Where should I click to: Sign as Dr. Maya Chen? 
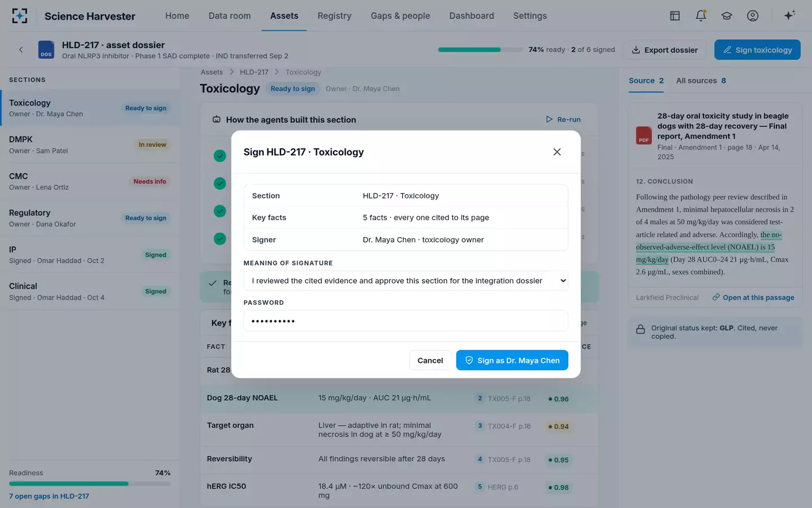[x=512, y=360]
